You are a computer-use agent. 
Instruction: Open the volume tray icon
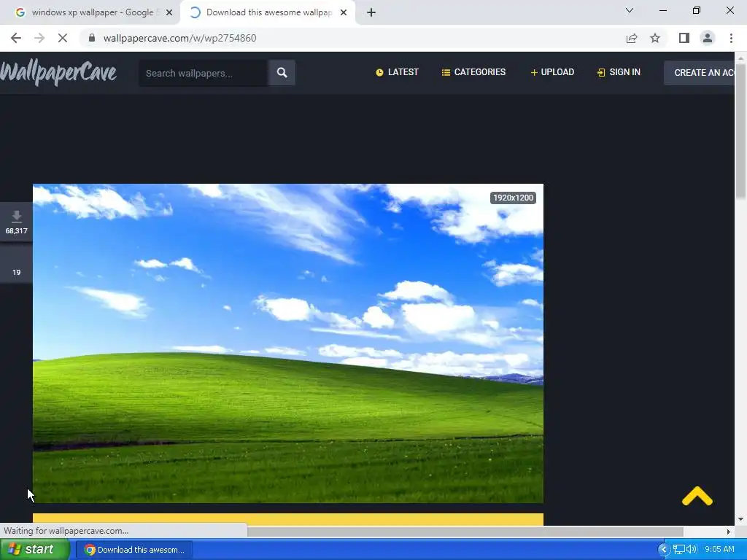pos(692,550)
